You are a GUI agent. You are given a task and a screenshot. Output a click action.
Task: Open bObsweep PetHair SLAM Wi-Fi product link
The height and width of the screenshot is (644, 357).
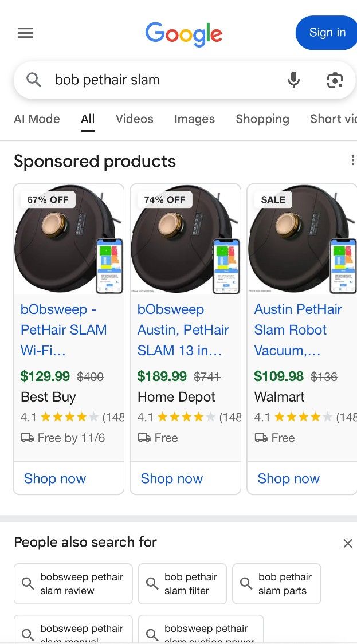[63, 329]
